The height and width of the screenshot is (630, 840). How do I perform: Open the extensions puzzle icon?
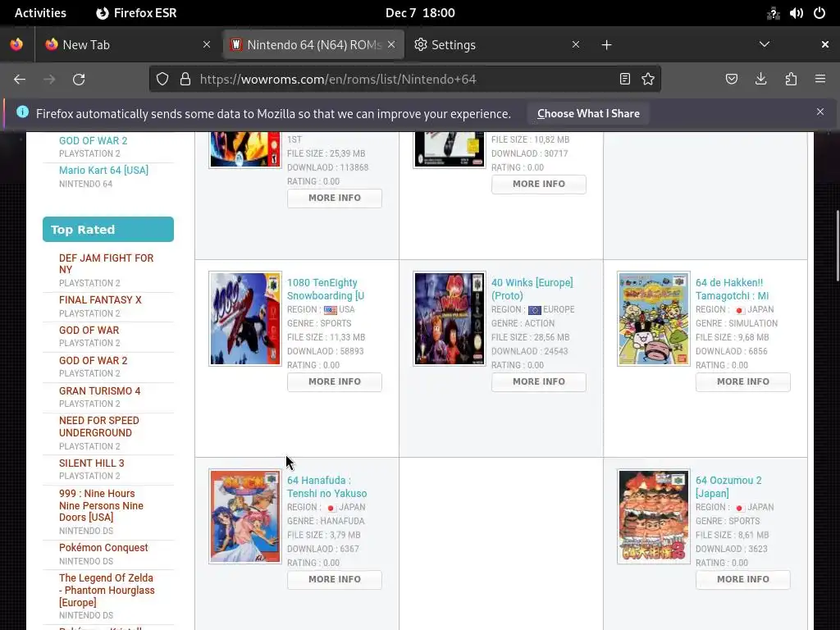(x=791, y=80)
